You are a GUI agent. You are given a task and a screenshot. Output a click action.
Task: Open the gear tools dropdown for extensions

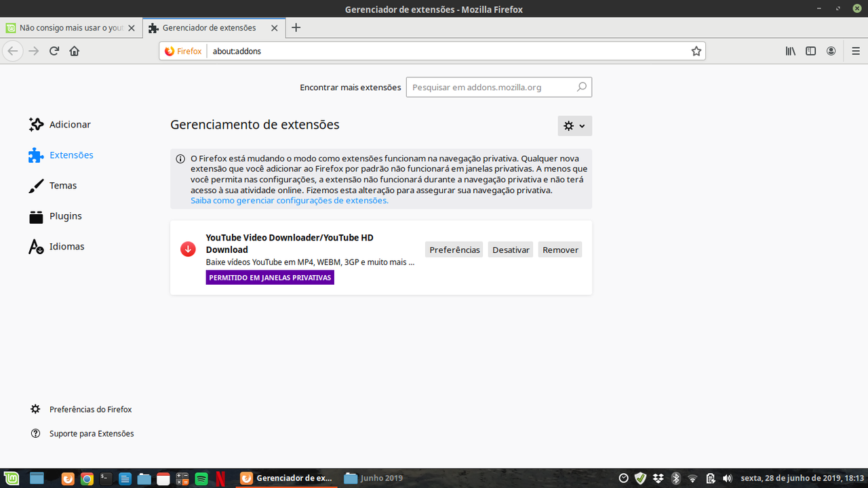pyautogui.click(x=574, y=126)
